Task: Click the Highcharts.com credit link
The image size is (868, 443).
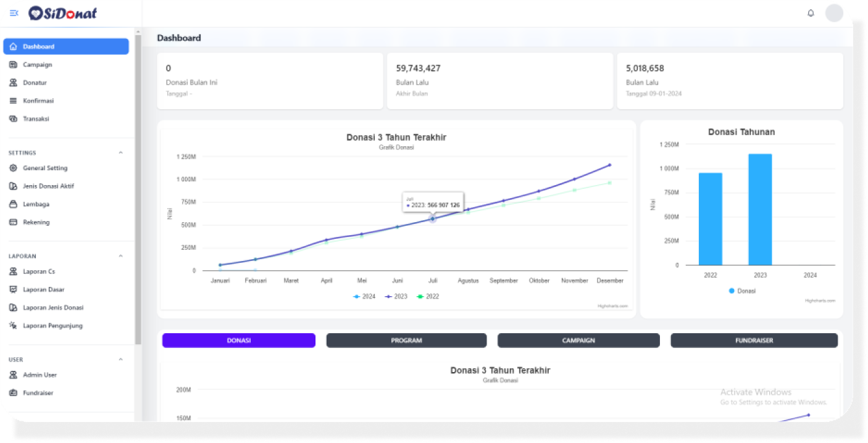Action: point(612,306)
